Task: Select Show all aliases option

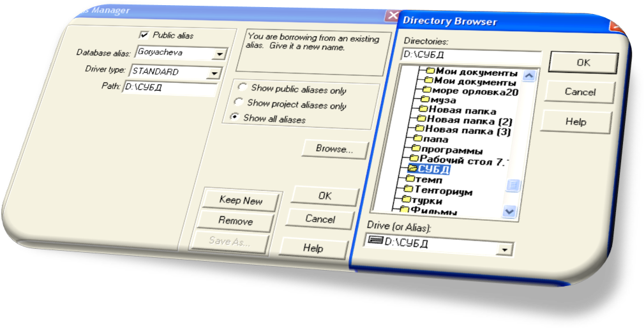Action: click(x=234, y=117)
